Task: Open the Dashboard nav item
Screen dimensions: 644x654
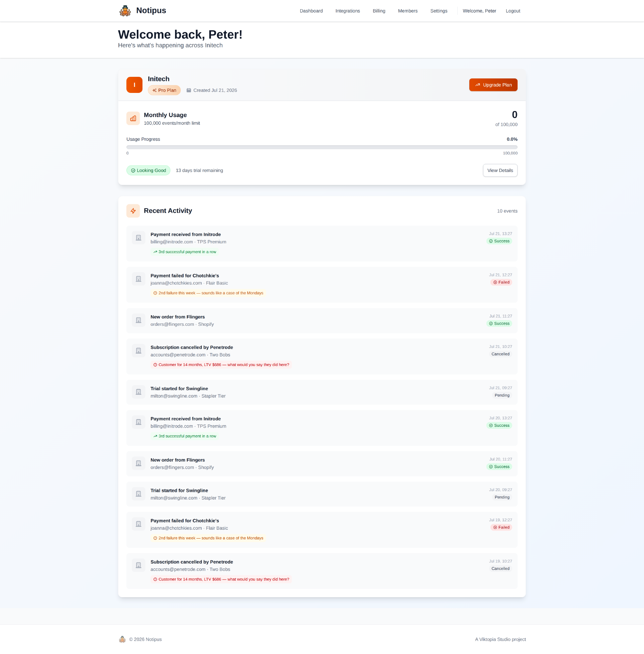Action: (x=311, y=11)
